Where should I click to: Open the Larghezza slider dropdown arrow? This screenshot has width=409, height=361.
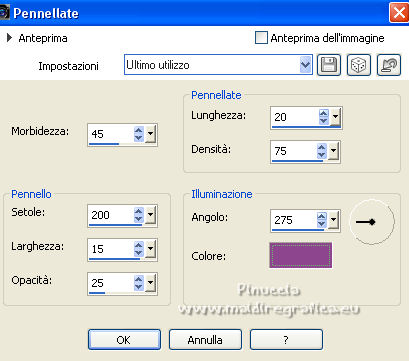coord(151,249)
